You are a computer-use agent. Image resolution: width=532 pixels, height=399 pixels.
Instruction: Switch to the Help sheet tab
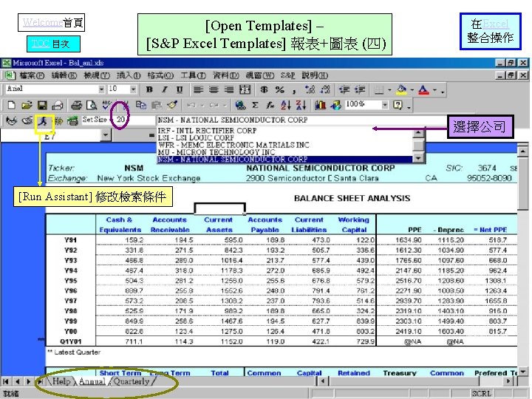pyautogui.click(x=61, y=381)
